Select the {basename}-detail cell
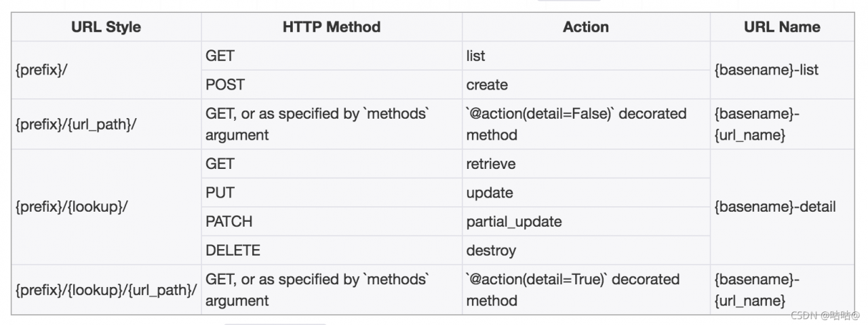Image resolution: width=868 pixels, height=325 pixels. coord(782,207)
